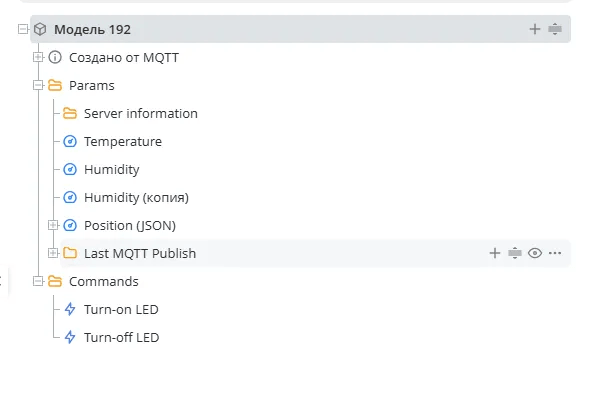Select the Turn-off LED command

(x=122, y=337)
